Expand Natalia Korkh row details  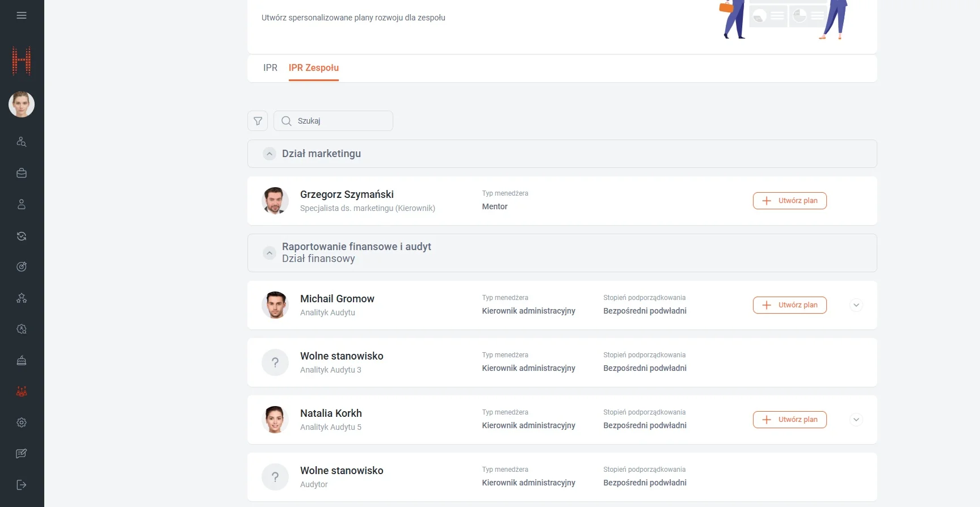pos(856,420)
